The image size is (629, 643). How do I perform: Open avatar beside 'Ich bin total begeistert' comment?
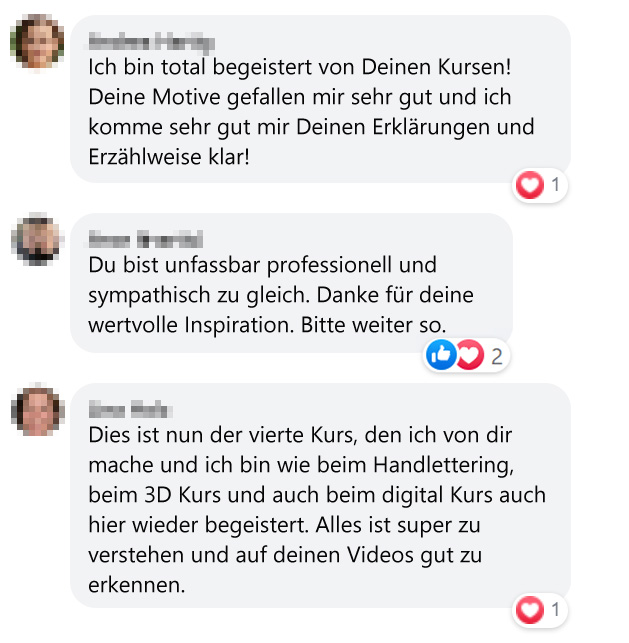(37, 41)
